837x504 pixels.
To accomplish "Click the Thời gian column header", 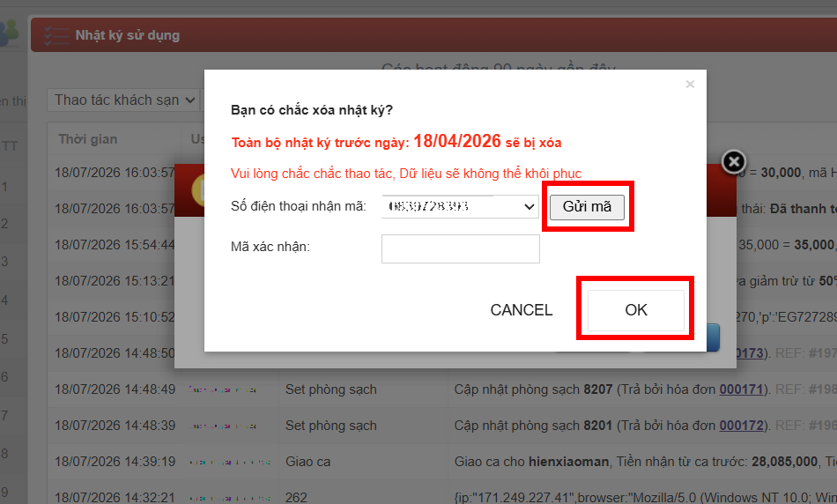I will click(87, 139).
